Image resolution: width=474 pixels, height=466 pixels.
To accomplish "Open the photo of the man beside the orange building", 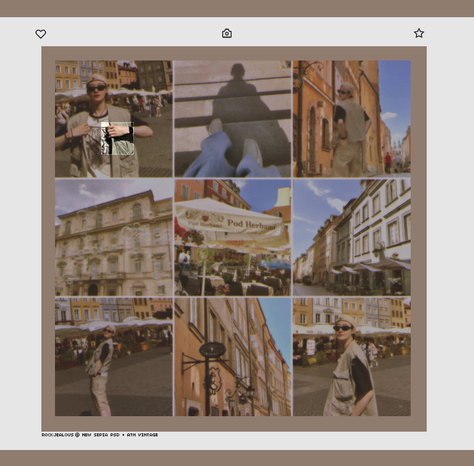I will (x=352, y=118).
